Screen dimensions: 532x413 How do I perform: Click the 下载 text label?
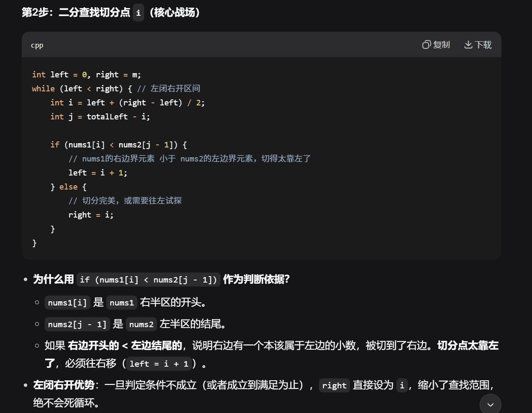point(483,45)
